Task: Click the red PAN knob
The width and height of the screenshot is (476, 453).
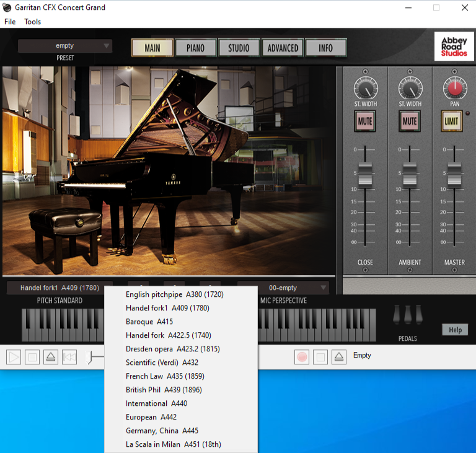Action: (x=455, y=89)
